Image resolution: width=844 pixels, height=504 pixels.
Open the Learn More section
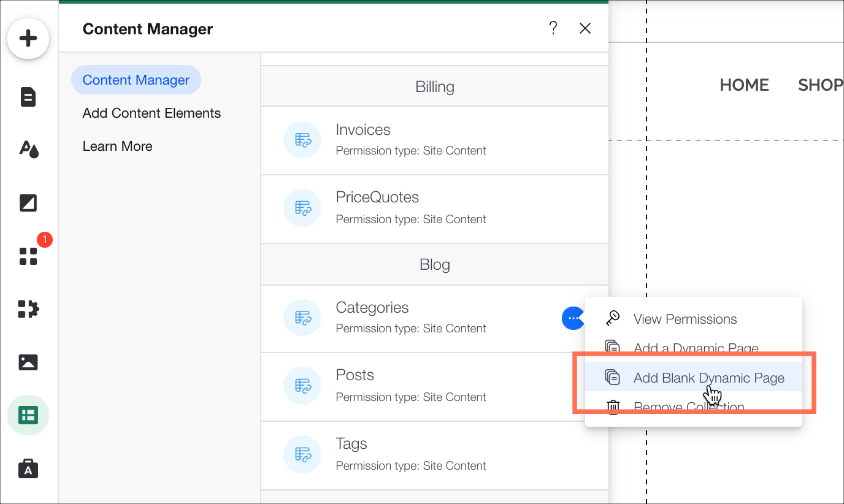point(117,147)
